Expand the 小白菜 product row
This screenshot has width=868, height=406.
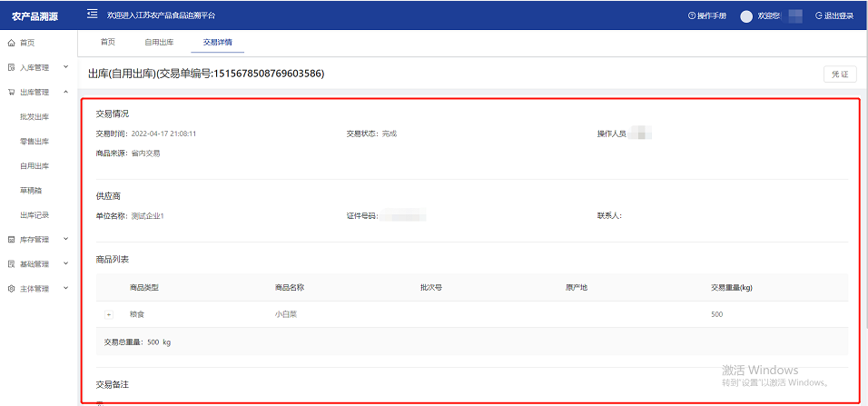pos(109,314)
